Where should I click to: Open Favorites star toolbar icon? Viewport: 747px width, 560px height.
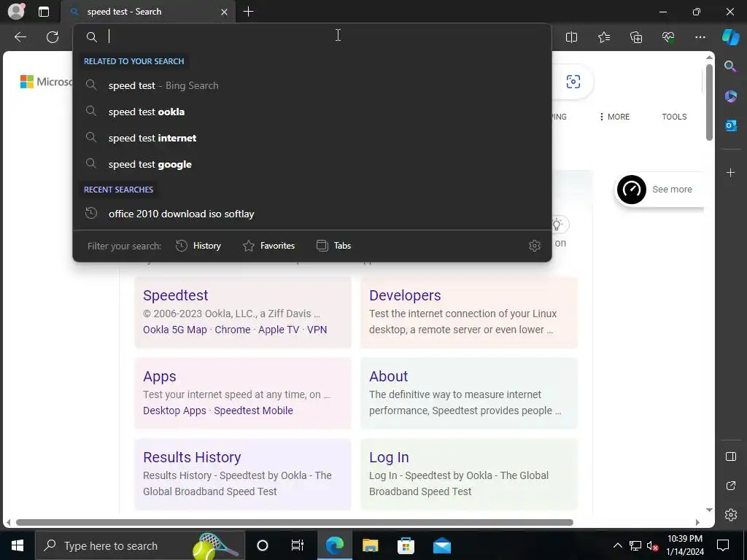click(603, 37)
